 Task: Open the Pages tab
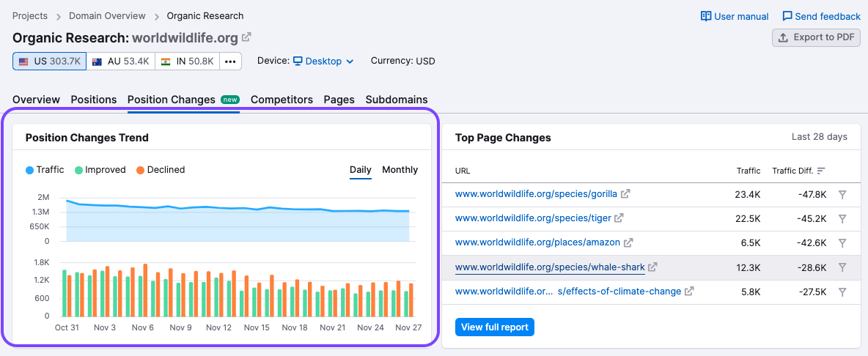click(339, 100)
